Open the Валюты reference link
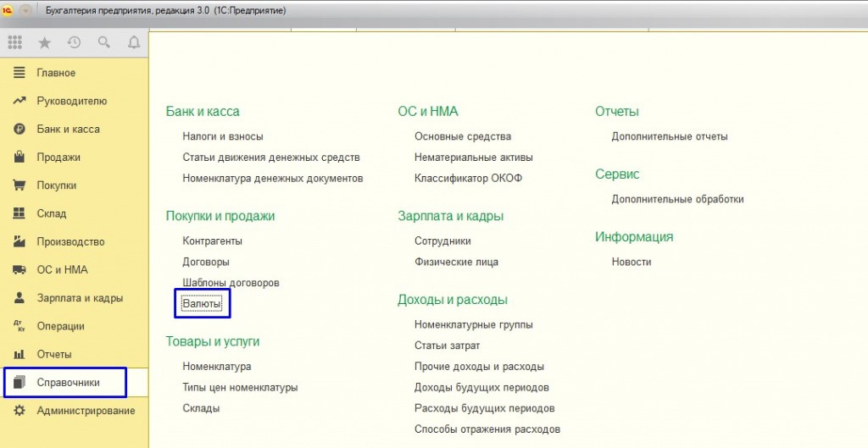The height and width of the screenshot is (448, 868). pyautogui.click(x=202, y=304)
